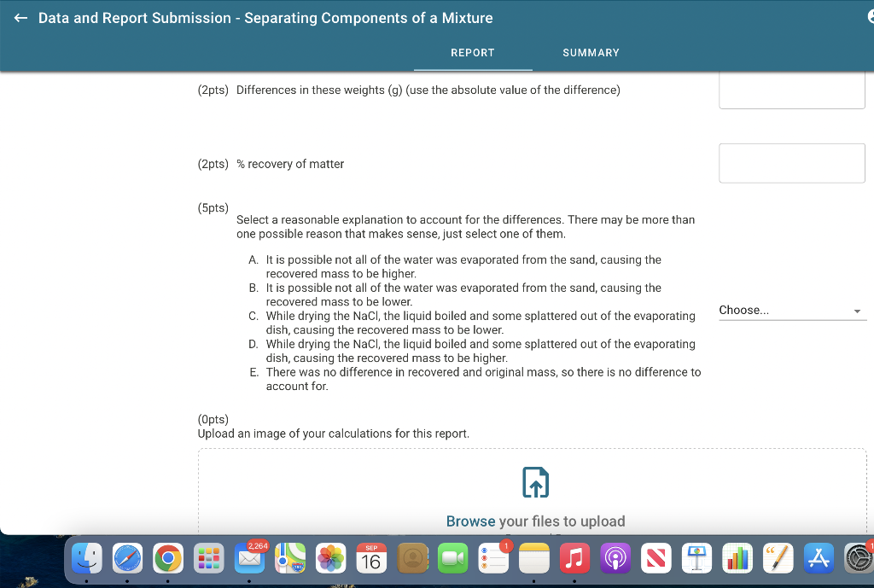Screen dimensions: 874x588
Task: Click the file upload arrow icon
Action: pos(535,481)
